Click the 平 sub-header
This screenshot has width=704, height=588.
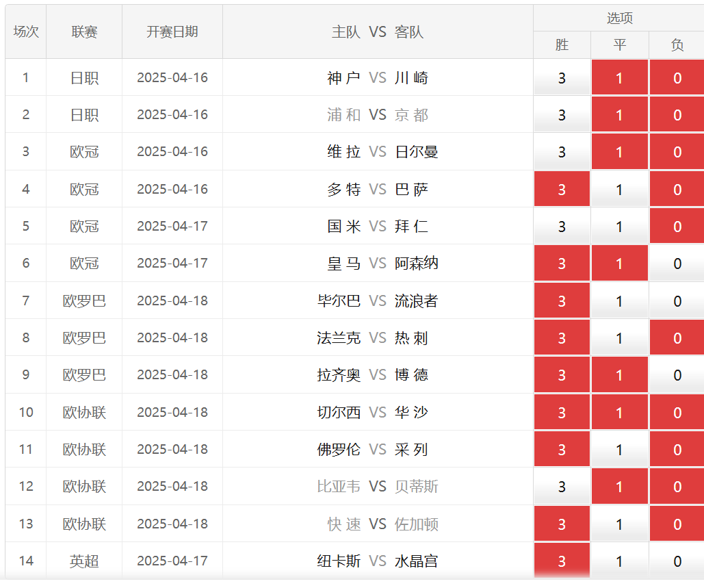click(620, 45)
